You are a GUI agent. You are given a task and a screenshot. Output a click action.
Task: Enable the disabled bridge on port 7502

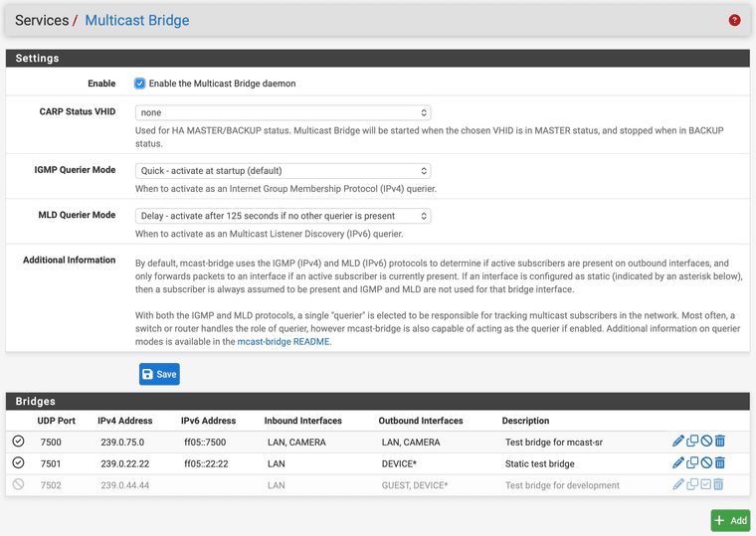(x=706, y=485)
